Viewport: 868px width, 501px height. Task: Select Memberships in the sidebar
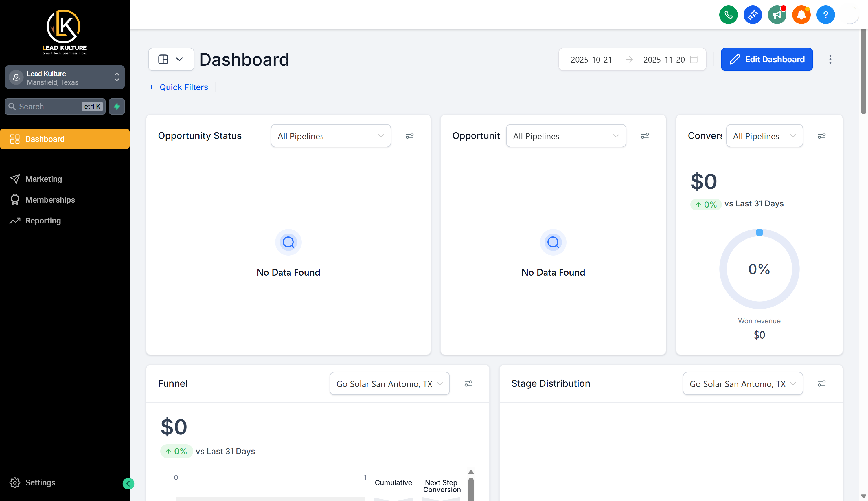pos(50,200)
